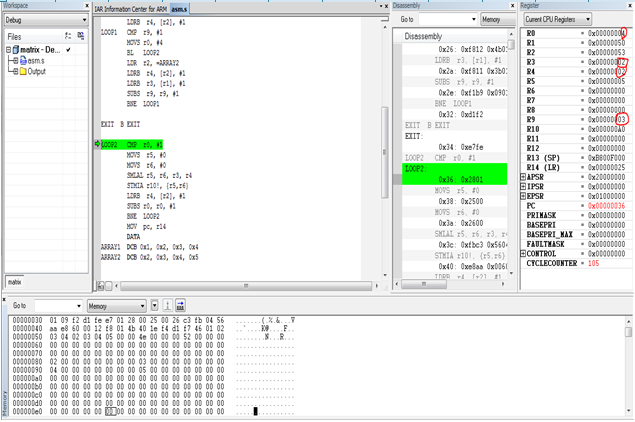This screenshot has width=635, height=422.
Task: Expand the CONTROL register group
Action: click(x=523, y=254)
